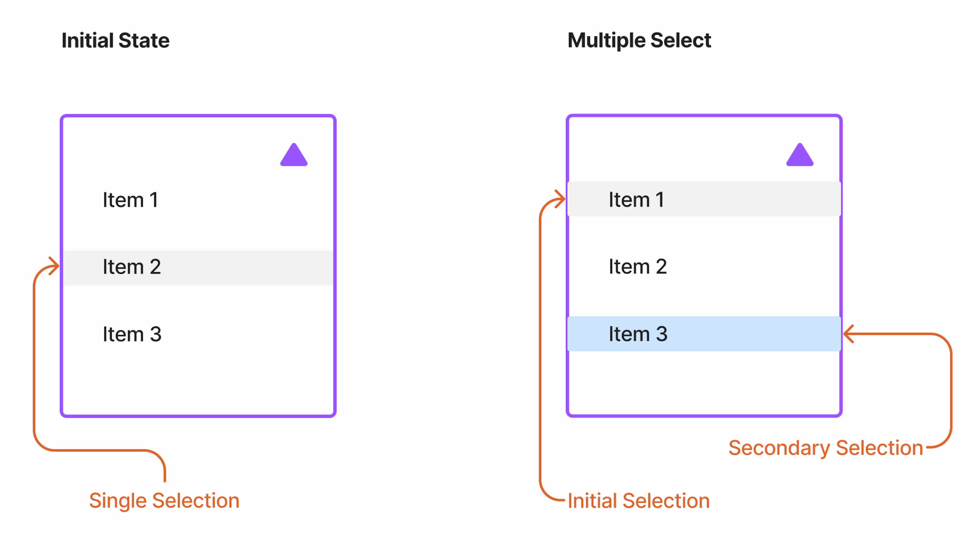Image resolution: width=980 pixels, height=539 pixels.
Task: Click the Initial Selection annotation label
Action: pyautogui.click(x=638, y=500)
